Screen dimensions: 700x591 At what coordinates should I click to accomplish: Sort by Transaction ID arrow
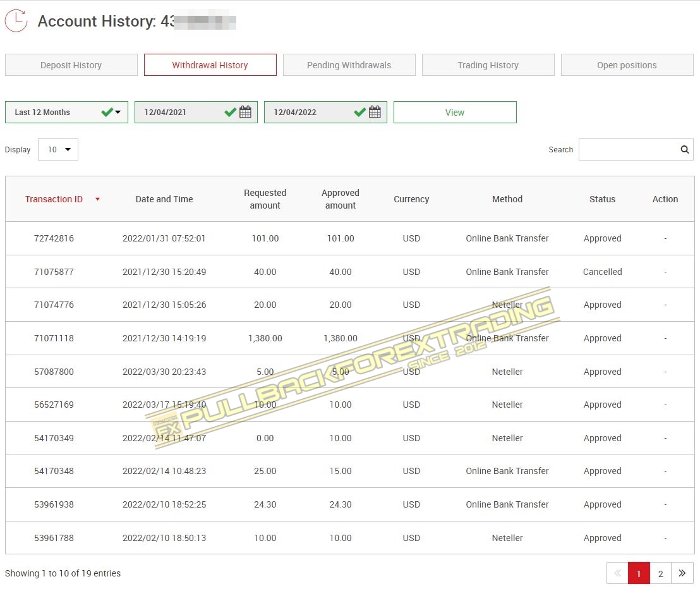(97, 199)
